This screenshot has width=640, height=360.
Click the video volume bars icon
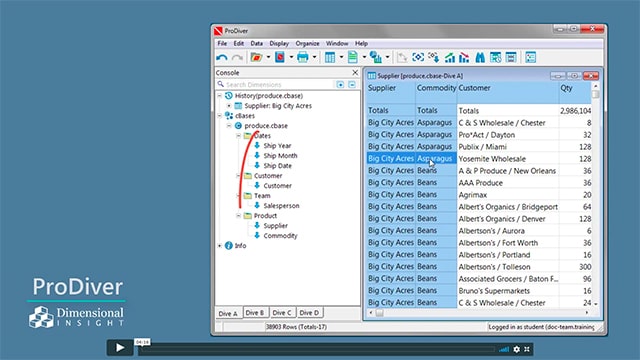(x=504, y=349)
